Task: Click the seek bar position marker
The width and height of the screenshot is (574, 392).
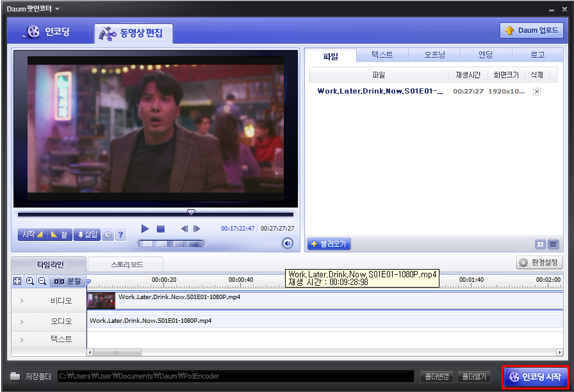Action: pyautogui.click(x=191, y=212)
